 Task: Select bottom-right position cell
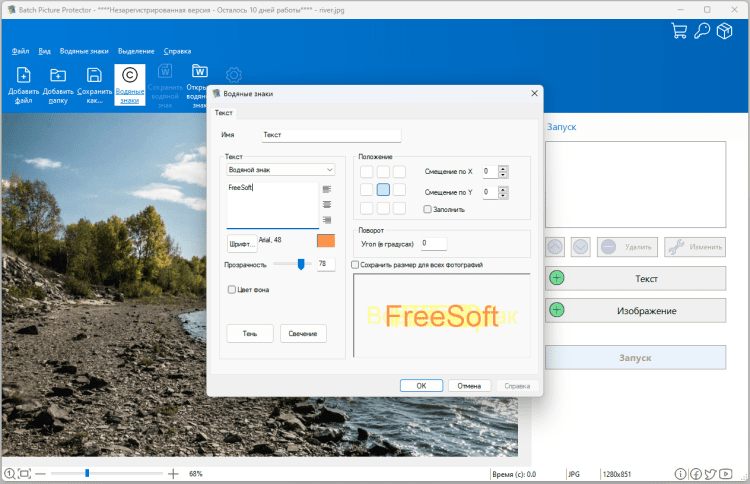click(399, 208)
